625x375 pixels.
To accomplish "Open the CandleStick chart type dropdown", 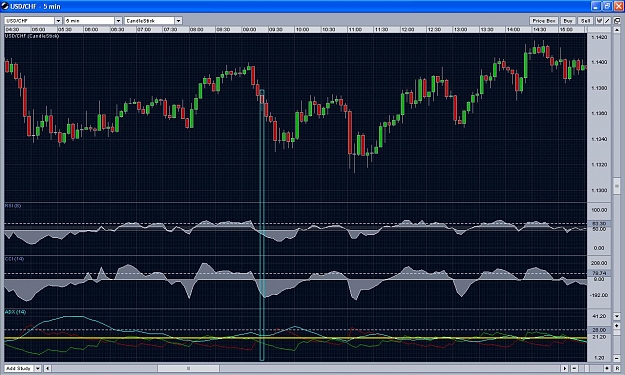I will coord(179,21).
